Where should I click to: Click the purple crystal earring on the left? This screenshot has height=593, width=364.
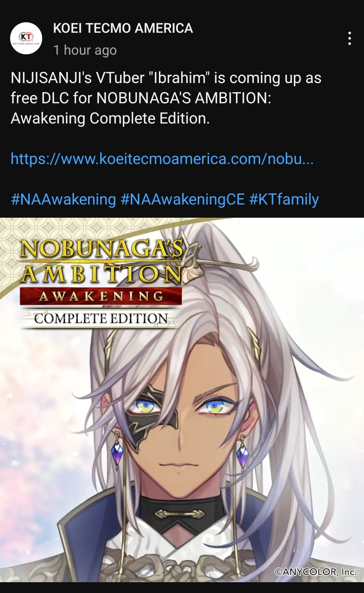117,452
